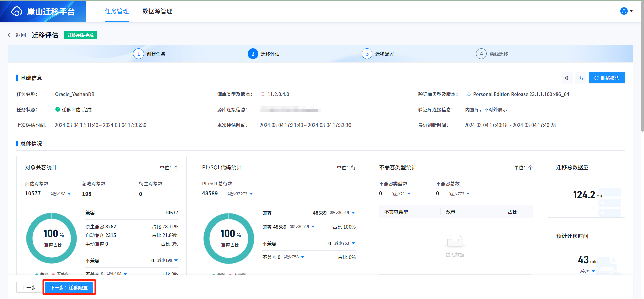Viewport: 644px width, 299px height.
Task: Click the 自动兼容 2315 row
Action: point(132,235)
